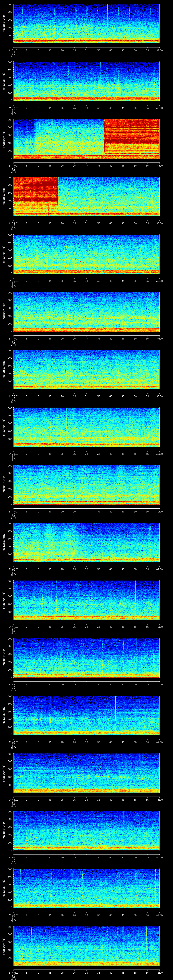Click the 38:00 end time label
173x980 pixels.
tap(159, 396)
